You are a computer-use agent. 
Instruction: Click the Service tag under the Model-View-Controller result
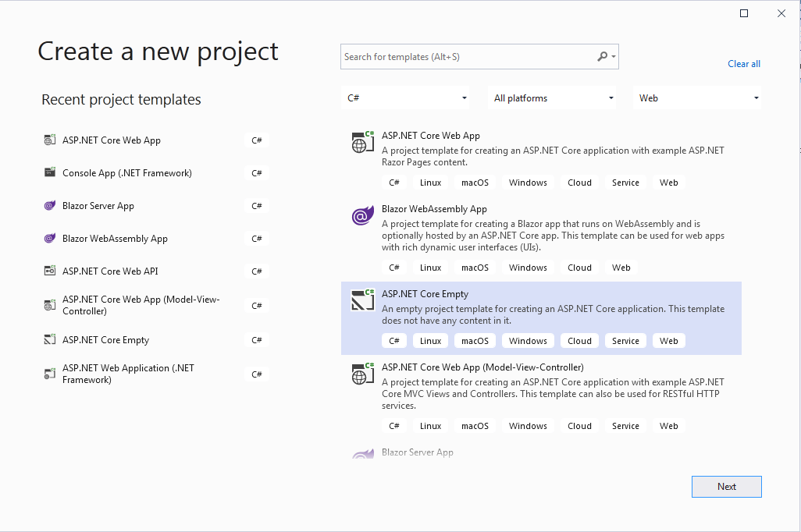(x=625, y=426)
